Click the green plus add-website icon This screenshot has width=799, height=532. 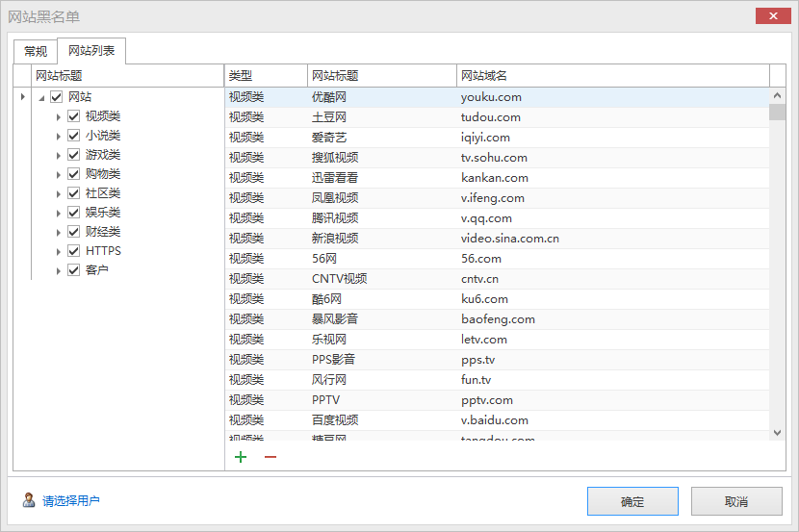241,457
